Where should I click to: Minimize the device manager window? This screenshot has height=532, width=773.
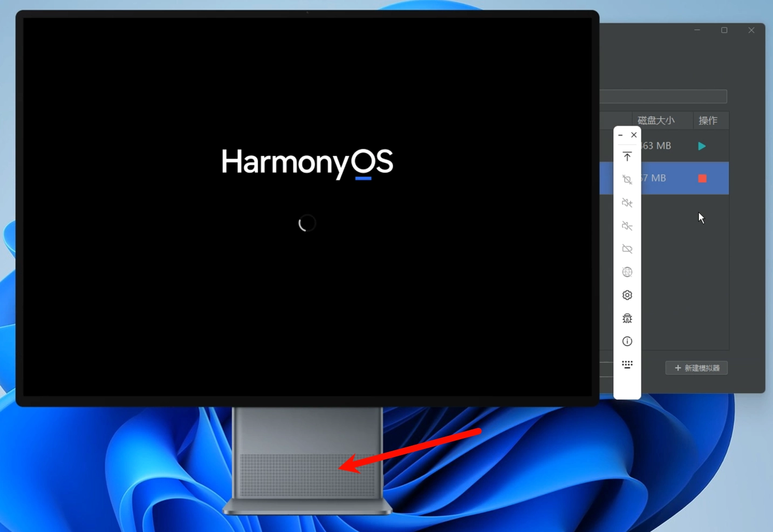[x=697, y=30]
